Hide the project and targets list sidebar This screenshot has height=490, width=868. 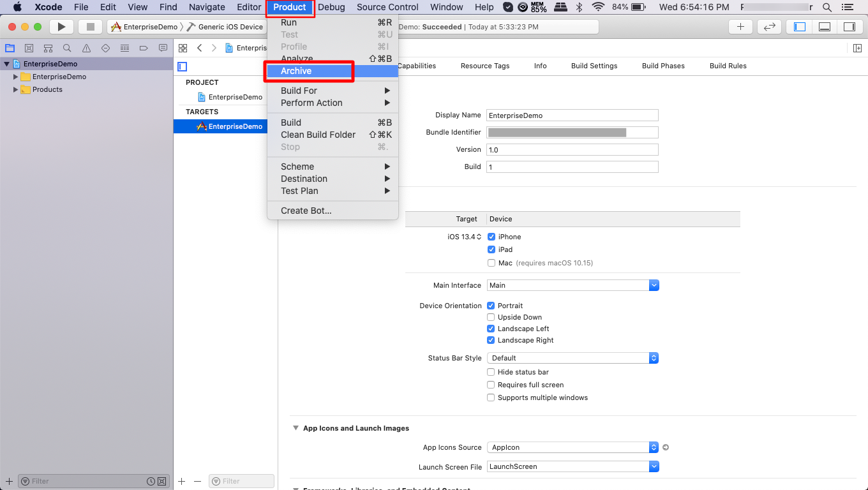click(x=183, y=66)
